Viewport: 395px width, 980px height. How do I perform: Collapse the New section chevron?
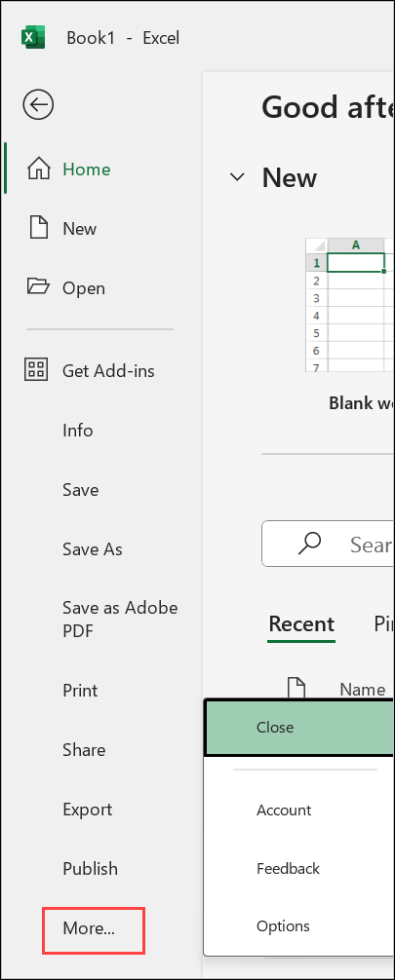pos(237,177)
